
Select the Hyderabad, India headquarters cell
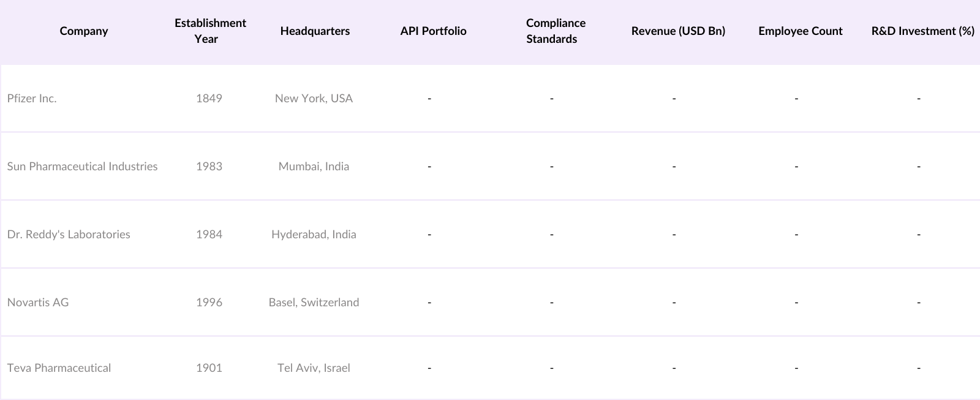[x=314, y=235]
